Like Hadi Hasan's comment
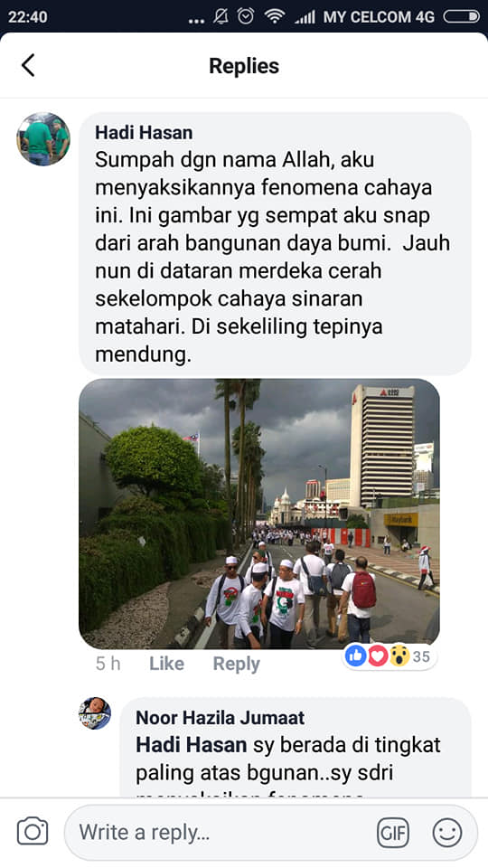This screenshot has width=488, height=868. [166, 663]
